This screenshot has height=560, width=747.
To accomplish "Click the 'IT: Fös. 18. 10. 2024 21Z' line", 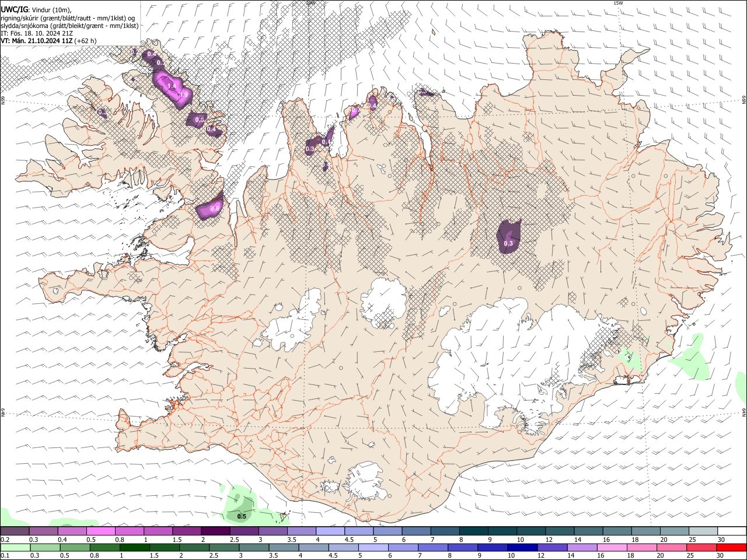I will pyautogui.click(x=37, y=33).
